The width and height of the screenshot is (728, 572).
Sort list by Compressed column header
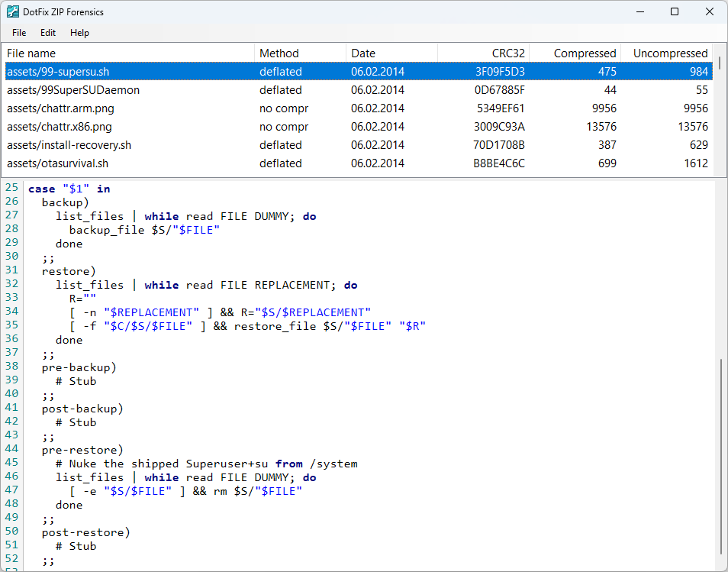[575, 53]
